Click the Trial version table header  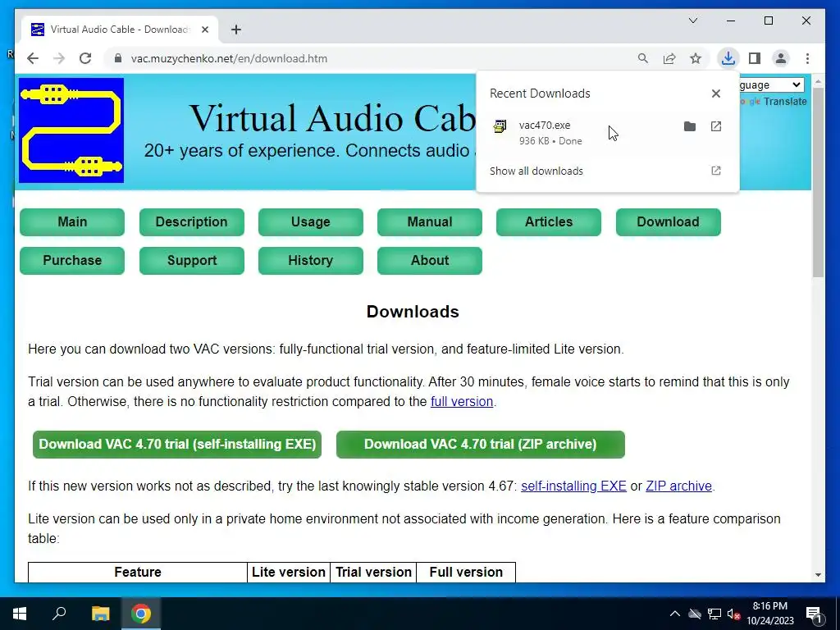pos(373,572)
